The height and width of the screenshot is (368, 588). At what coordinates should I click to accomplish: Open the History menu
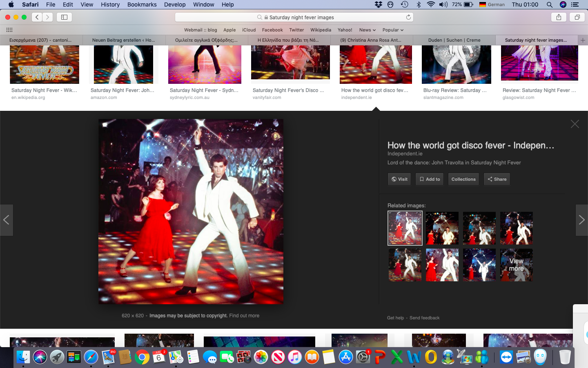click(110, 4)
